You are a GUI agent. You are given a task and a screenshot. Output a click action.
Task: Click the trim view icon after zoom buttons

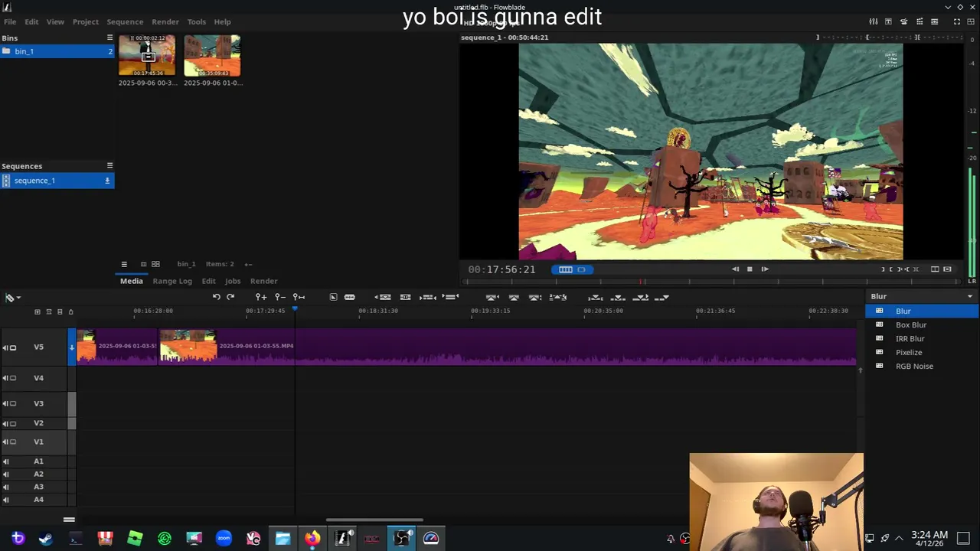[333, 297]
